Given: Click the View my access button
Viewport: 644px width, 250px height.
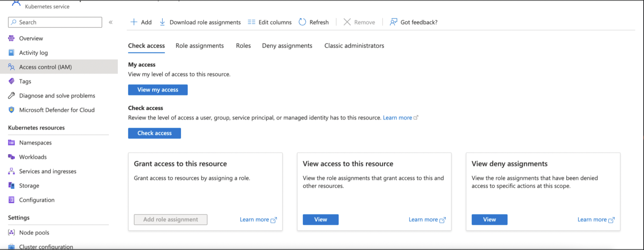Looking at the screenshot, I should click(158, 90).
